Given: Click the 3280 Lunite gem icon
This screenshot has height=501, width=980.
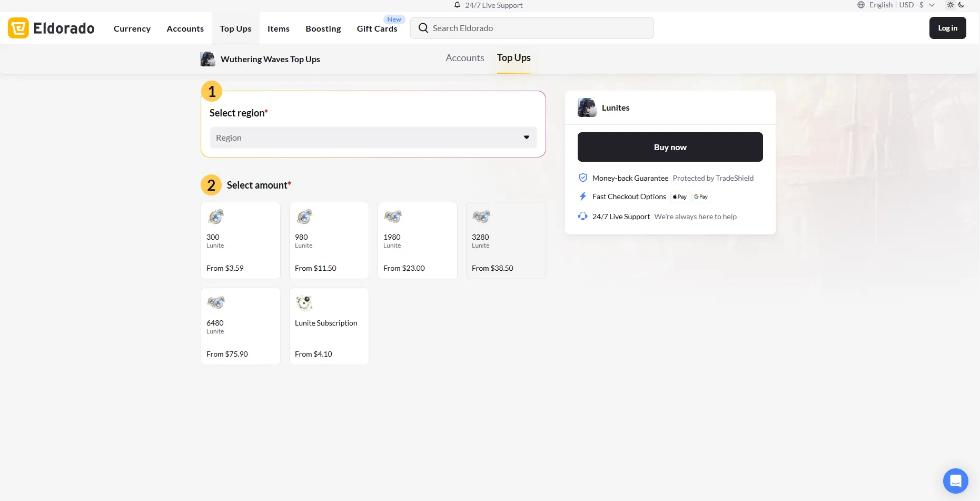Looking at the screenshot, I should 481,217.
